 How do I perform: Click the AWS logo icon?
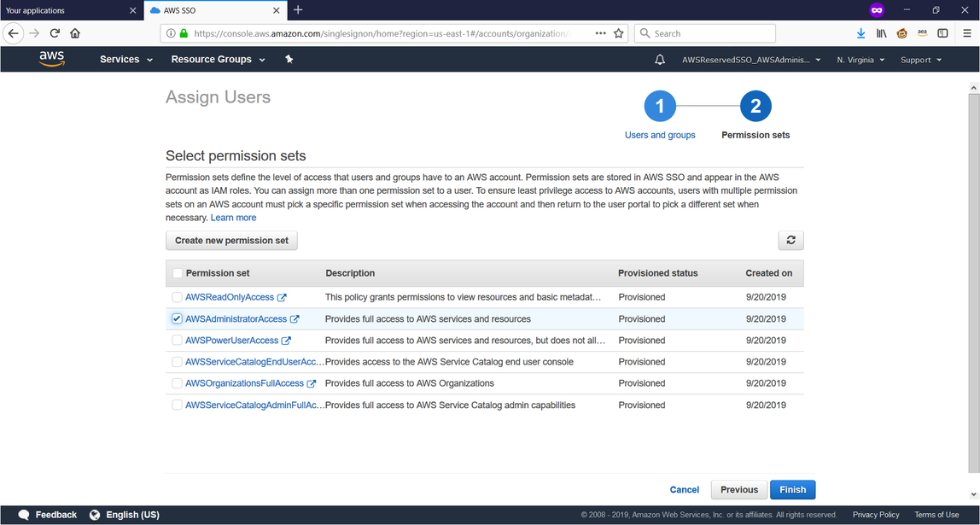coord(52,59)
